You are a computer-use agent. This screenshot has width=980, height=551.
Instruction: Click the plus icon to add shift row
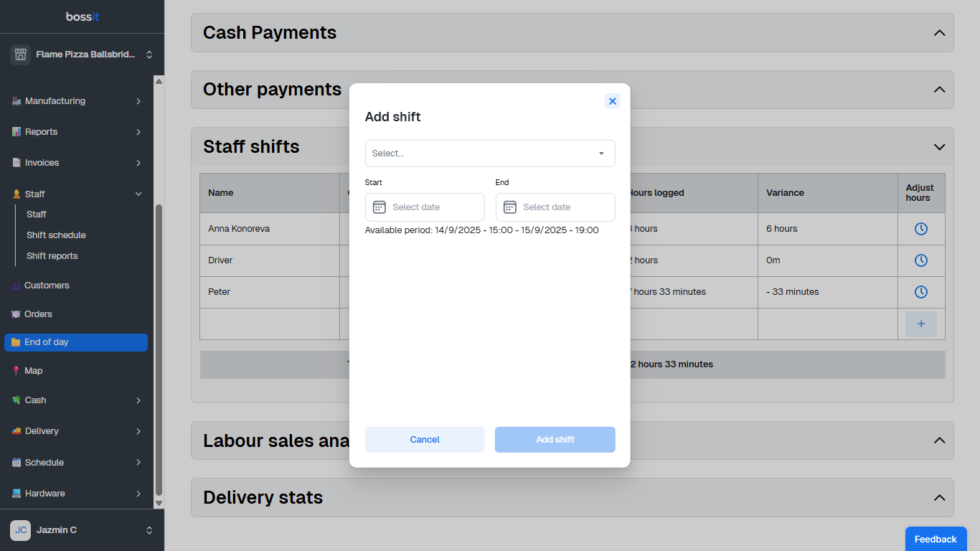pos(921,324)
